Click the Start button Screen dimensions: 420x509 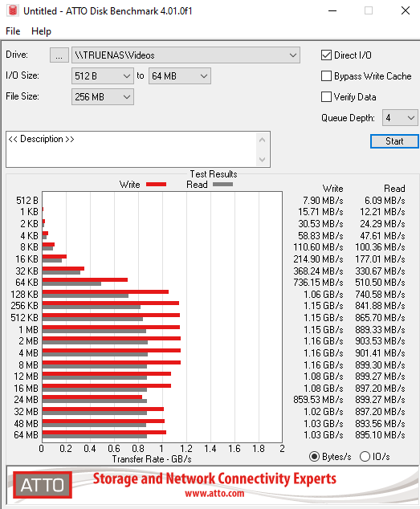click(394, 141)
